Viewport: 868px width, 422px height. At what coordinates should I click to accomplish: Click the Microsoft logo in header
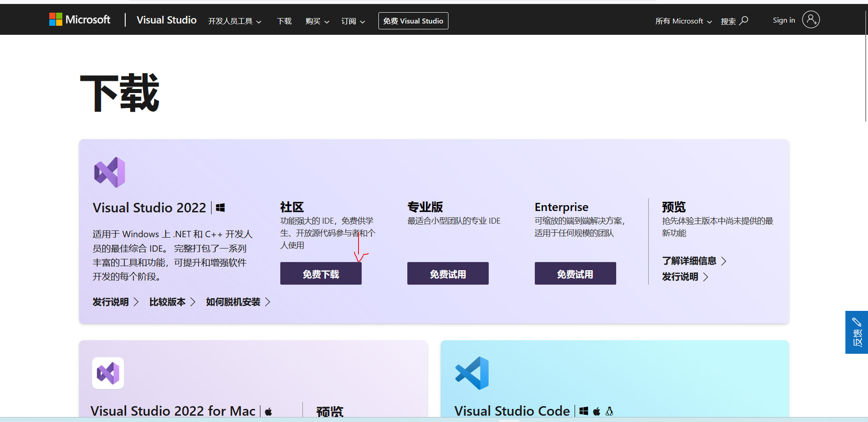(80, 19)
